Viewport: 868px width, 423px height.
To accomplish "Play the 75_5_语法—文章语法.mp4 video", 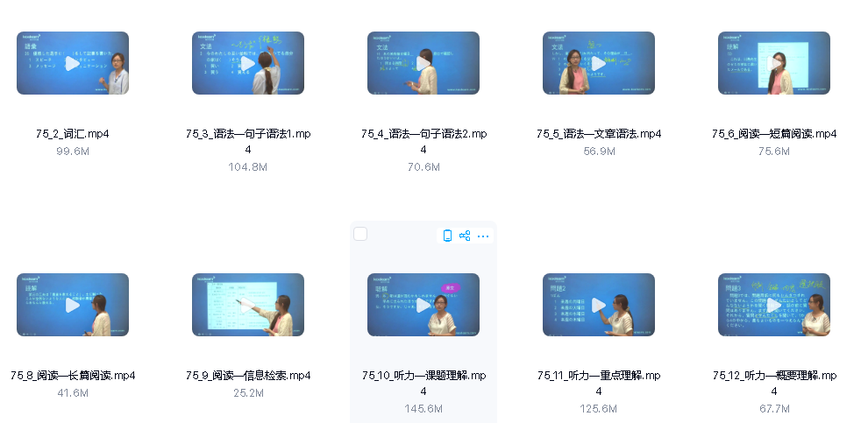I will [599, 63].
